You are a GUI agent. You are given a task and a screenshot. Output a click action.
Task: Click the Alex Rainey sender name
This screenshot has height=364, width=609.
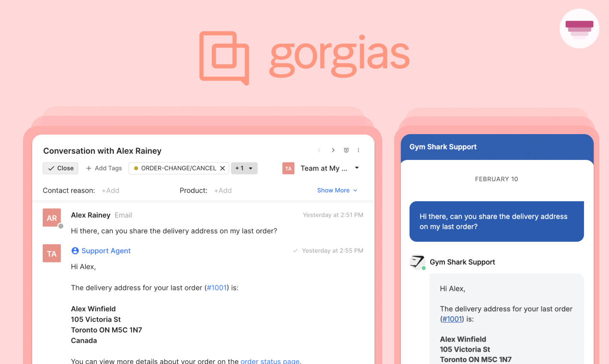point(91,215)
